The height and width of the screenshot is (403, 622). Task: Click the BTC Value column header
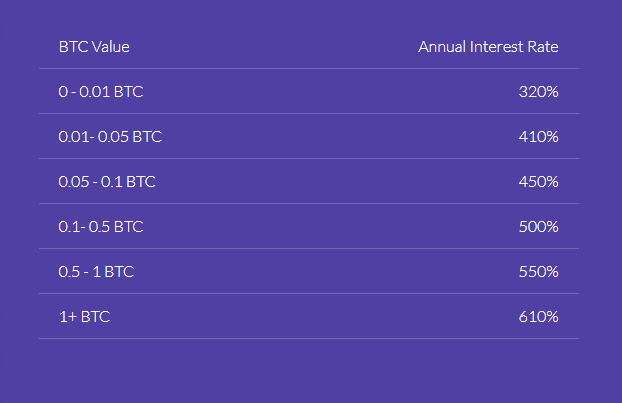94,46
